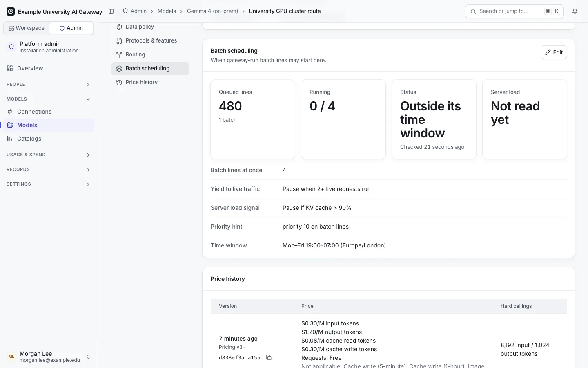Screen dimensions: 588x368
Task: Click the Routing branch icon
Action: (x=119, y=54)
